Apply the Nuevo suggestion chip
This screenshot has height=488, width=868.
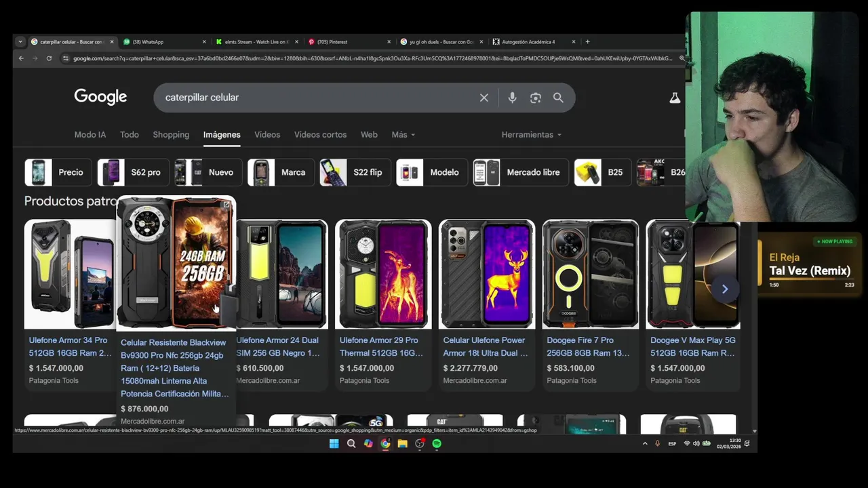coord(208,173)
